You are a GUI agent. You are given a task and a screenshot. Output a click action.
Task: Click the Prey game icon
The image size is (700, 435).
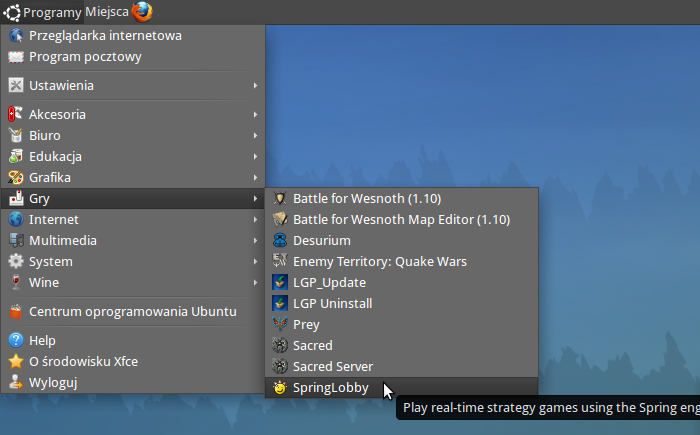coord(280,324)
